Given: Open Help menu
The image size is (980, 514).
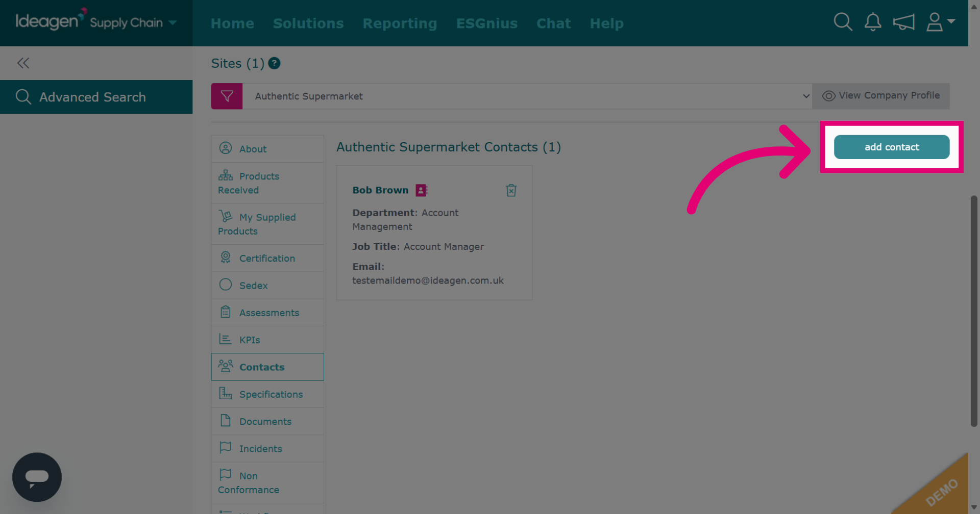Looking at the screenshot, I should click(606, 23).
